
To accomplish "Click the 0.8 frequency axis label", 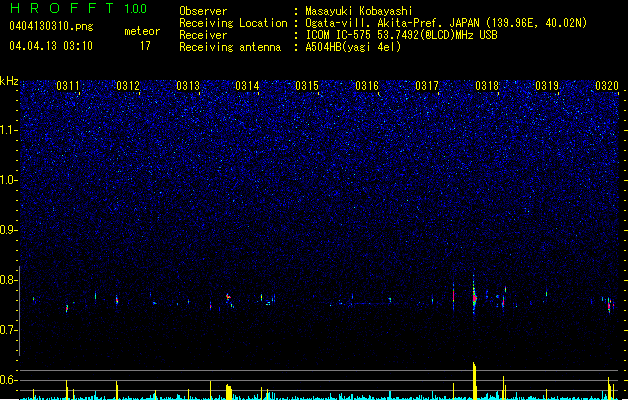I will (x=8, y=280).
